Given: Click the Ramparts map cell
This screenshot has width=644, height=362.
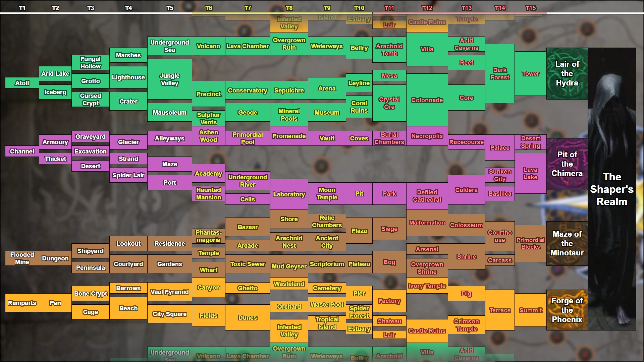Looking at the screenshot, I should tap(22, 303).
